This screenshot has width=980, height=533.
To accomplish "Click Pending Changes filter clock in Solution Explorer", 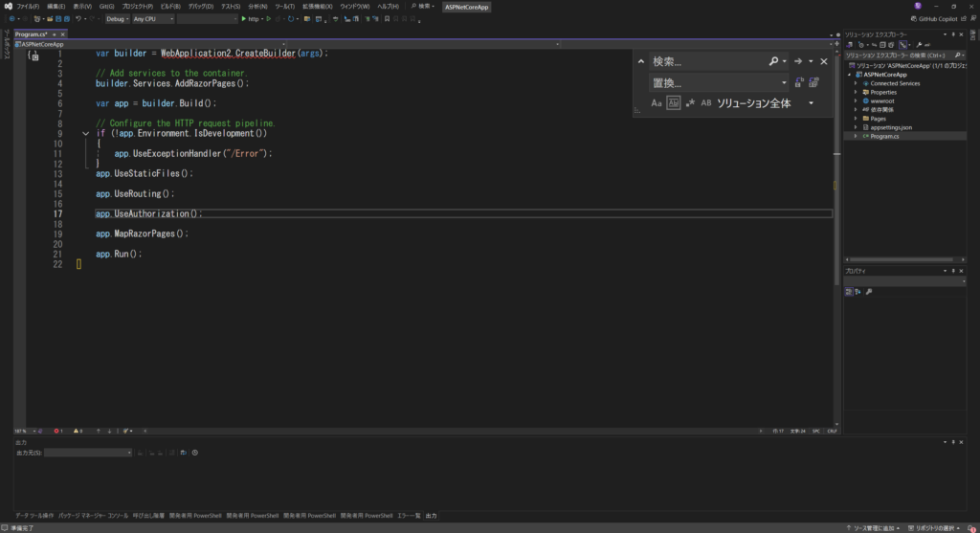I will pyautogui.click(x=860, y=45).
